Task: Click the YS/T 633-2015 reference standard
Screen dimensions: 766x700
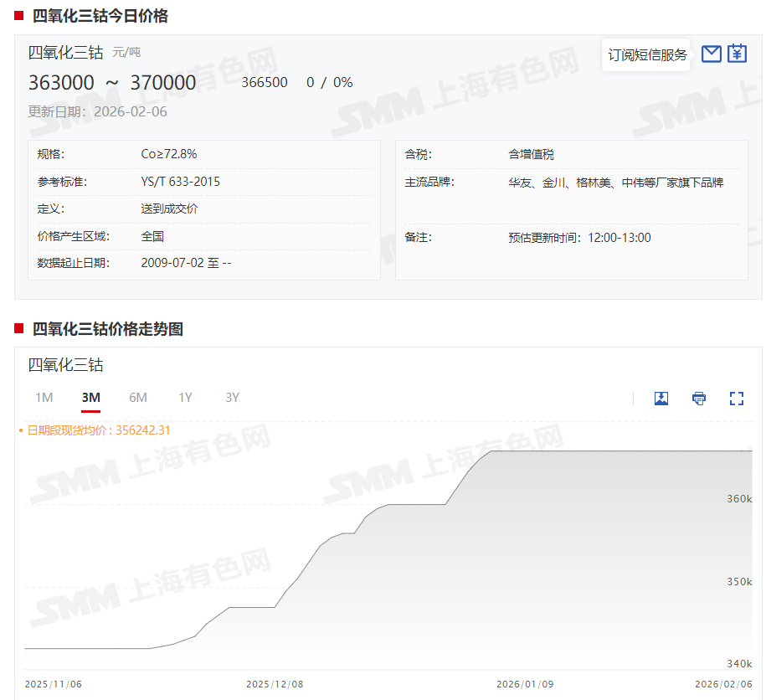Action: click(x=180, y=182)
